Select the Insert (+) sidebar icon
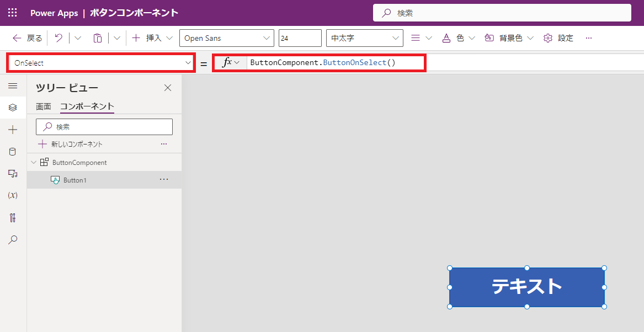 point(13,130)
